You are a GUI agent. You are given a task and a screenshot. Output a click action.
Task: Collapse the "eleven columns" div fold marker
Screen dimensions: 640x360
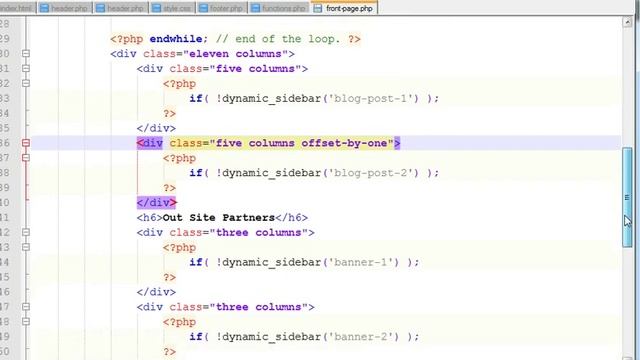[26, 53]
